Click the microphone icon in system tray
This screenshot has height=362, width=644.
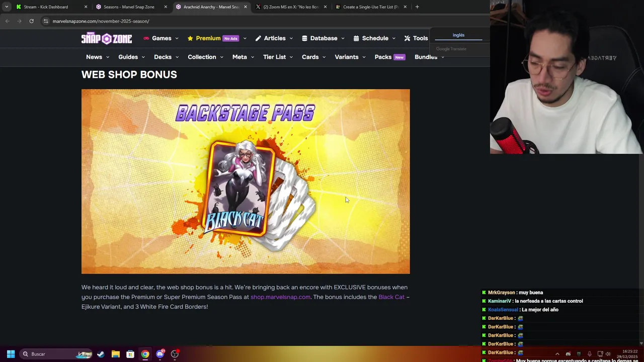(x=589, y=354)
